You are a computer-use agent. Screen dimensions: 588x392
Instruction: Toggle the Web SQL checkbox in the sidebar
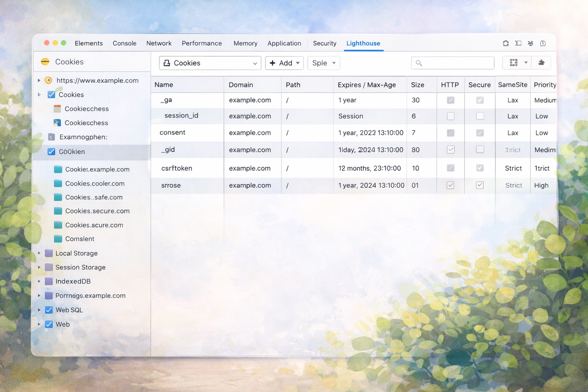point(49,310)
